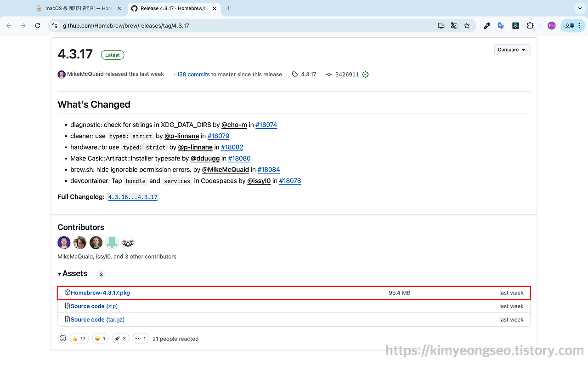Open pull request #18079 link

pos(218,136)
